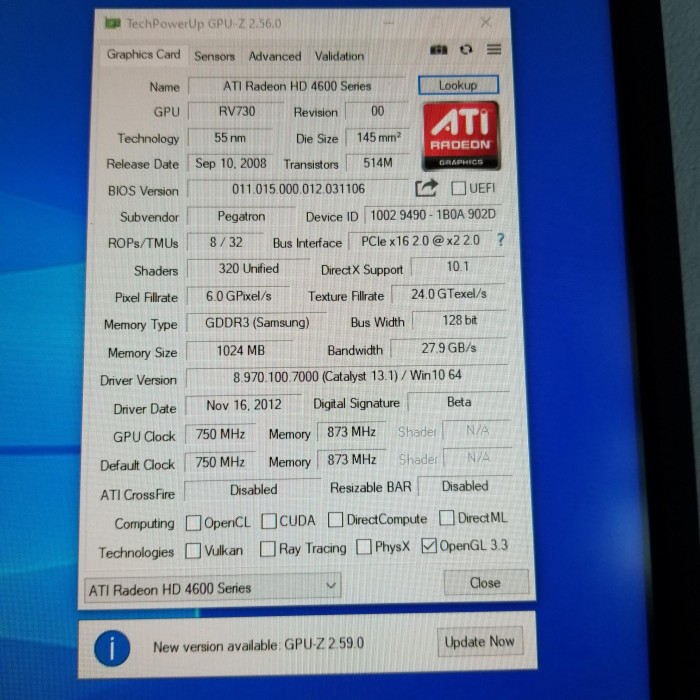700x700 pixels.
Task: Click the Bus Interface question mark icon
Action: click(x=500, y=240)
